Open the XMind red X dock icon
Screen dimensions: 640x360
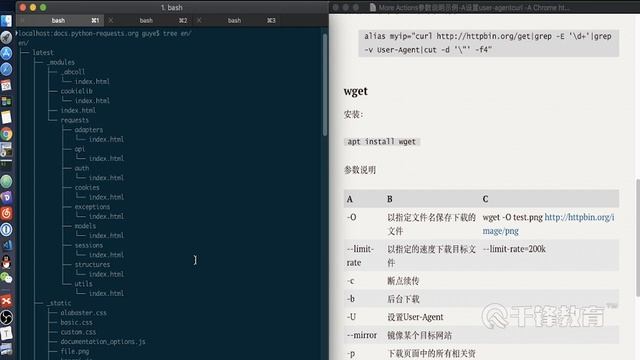pos(6,301)
